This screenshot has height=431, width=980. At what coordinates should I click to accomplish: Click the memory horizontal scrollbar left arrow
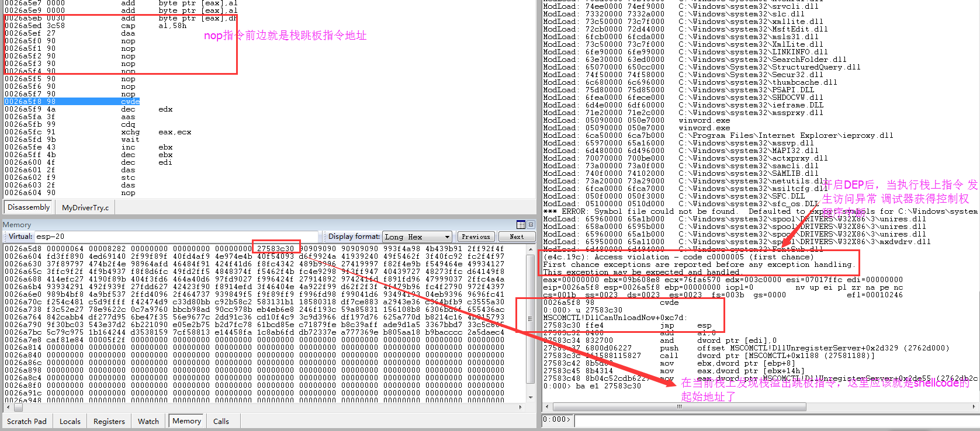[8, 407]
